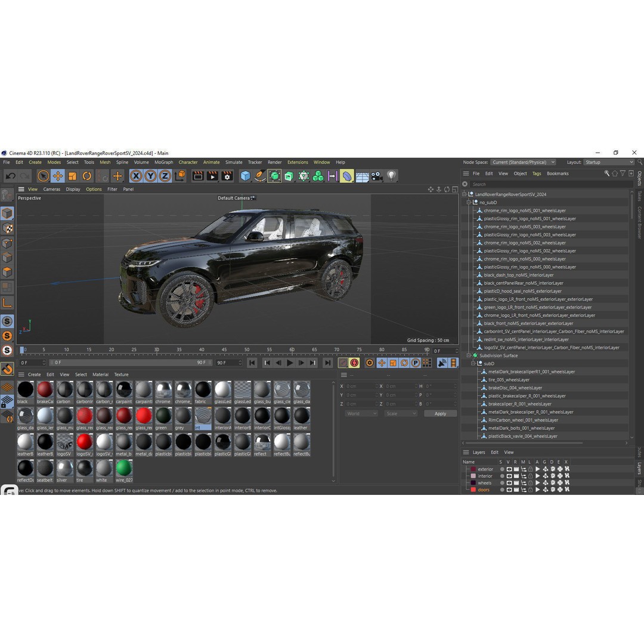
Task: Toggle visibility eye for exterior layer
Action: pos(509,469)
